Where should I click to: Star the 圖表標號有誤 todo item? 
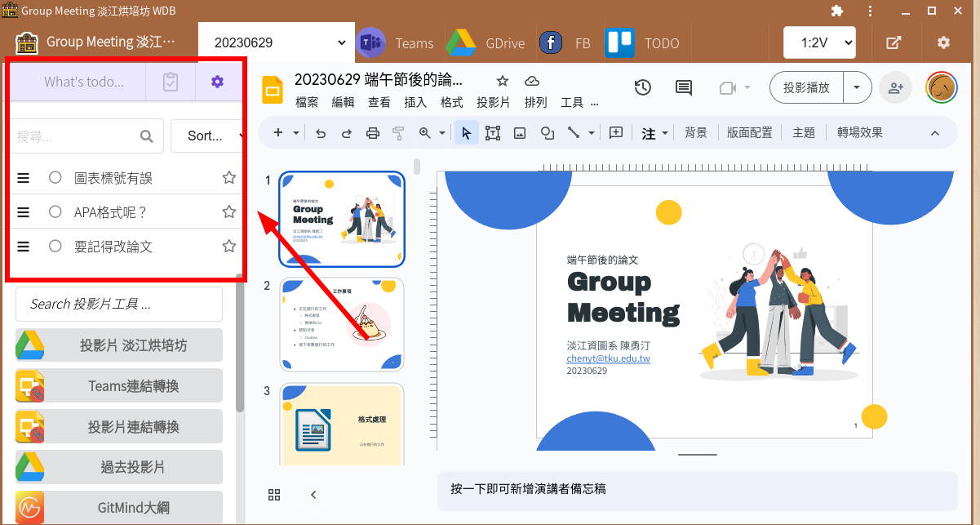(229, 177)
